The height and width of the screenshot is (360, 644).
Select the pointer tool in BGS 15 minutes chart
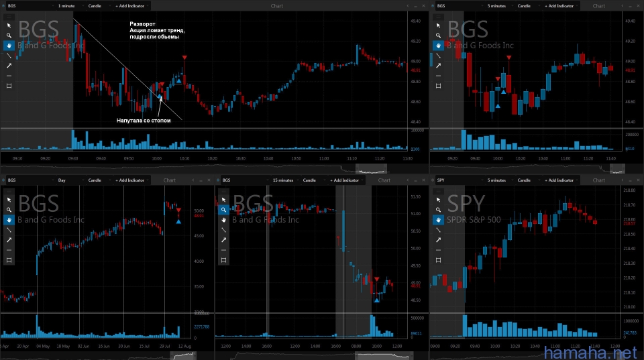point(223,200)
